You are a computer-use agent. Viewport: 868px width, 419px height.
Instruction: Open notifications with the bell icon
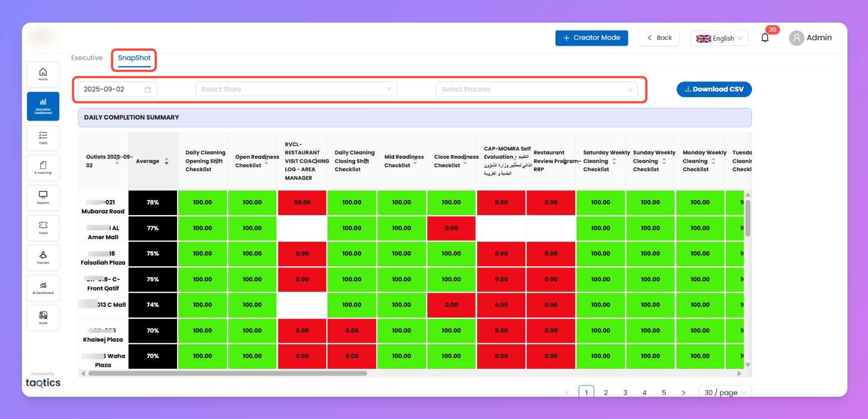pyautogui.click(x=765, y=38)
